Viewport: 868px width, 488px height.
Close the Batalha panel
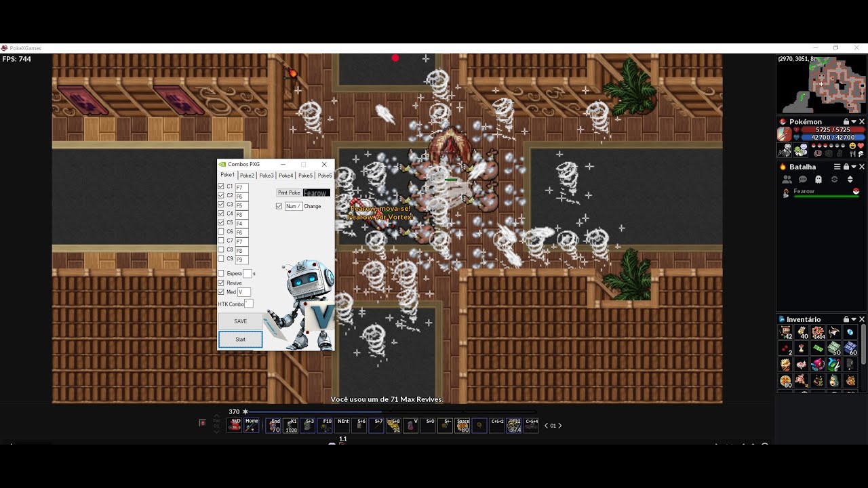coord(862,167)
